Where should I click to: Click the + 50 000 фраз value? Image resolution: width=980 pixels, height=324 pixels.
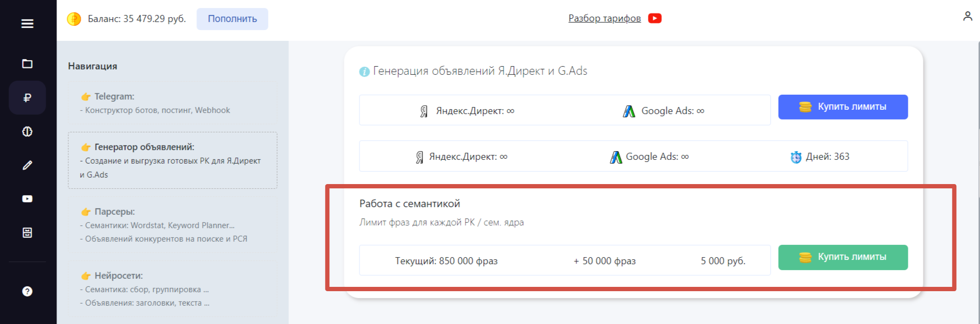click(x=604, y=261)
